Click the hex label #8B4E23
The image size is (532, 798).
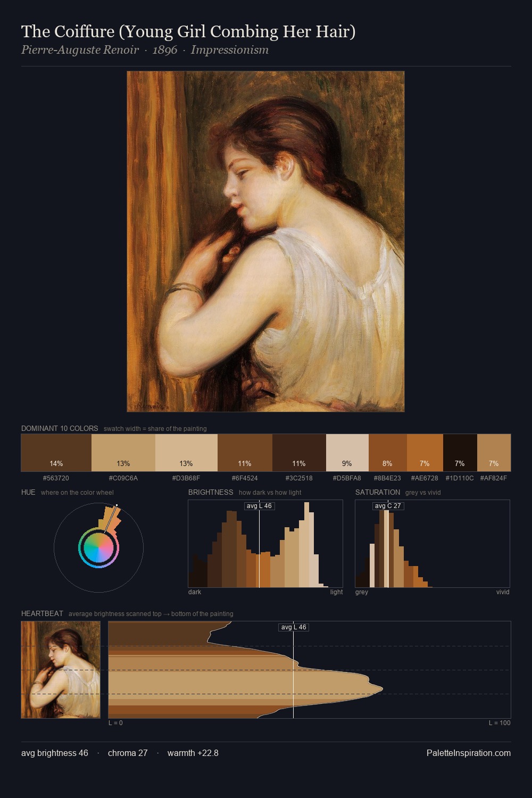(x=387, y=478)
